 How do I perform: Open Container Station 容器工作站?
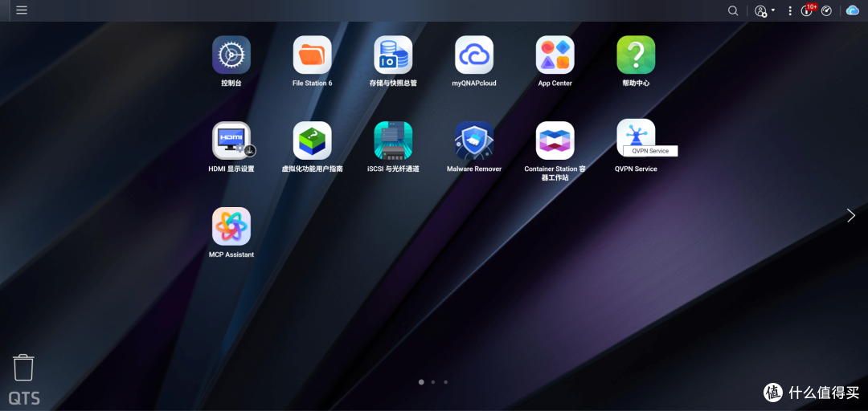[555, 140]
